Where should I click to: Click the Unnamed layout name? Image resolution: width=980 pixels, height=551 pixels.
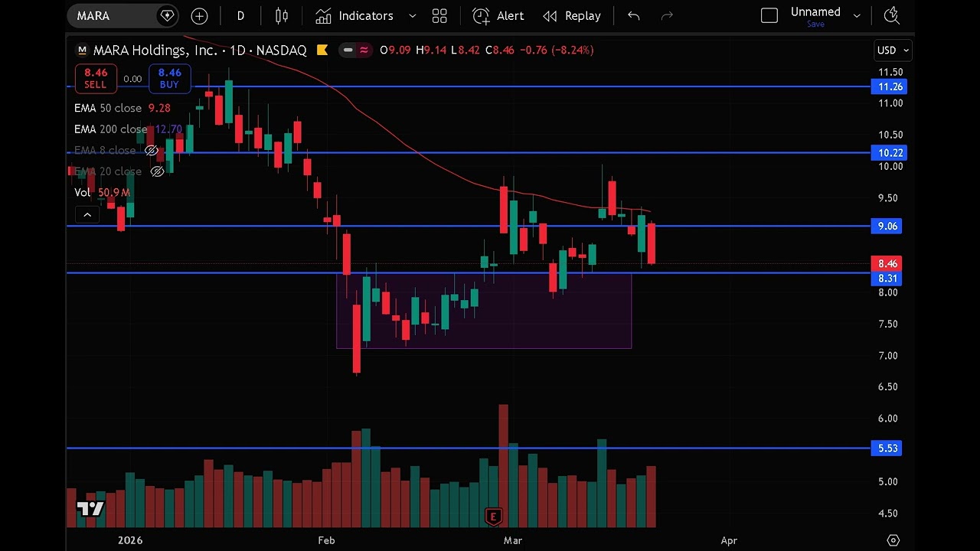point(815,11)
